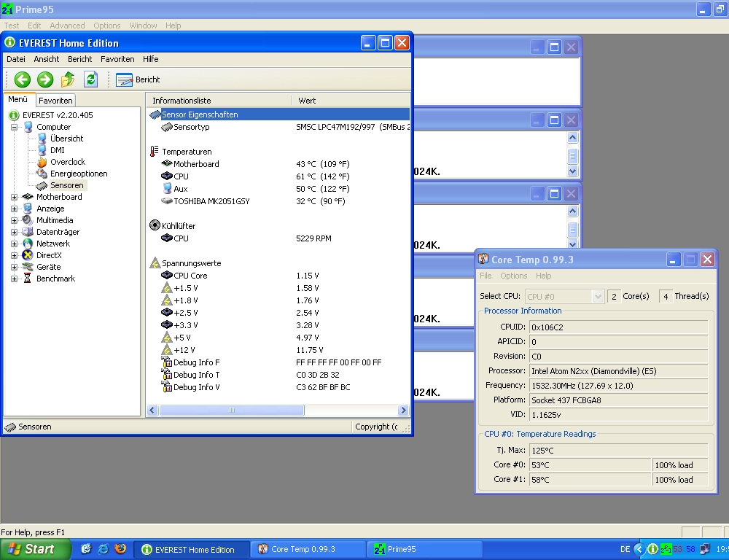Open Energieoptionen in the Computer tree
This screenshot has height=560, width=729.
[79, 174]
